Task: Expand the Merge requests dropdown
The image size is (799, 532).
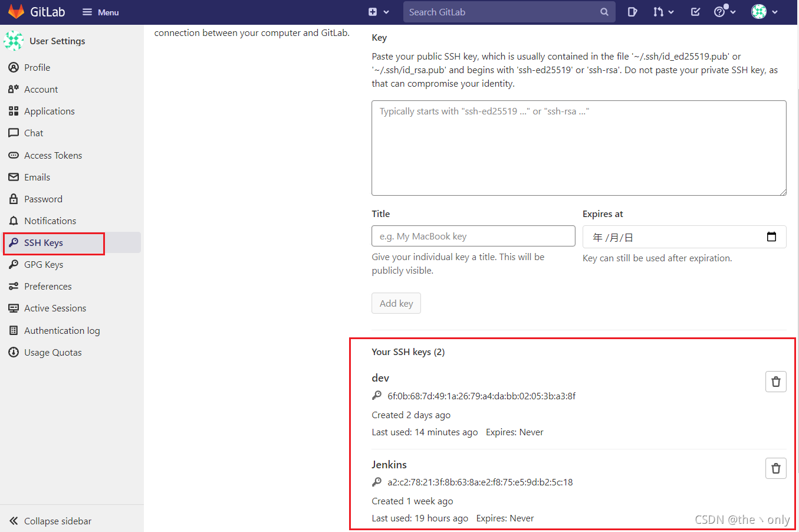Action: [663, 12]
